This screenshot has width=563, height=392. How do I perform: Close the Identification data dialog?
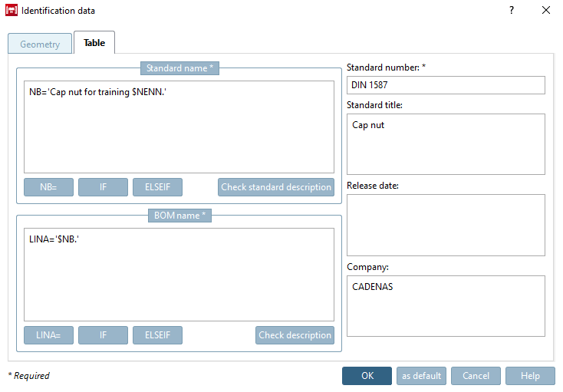[x=546, y=11]
